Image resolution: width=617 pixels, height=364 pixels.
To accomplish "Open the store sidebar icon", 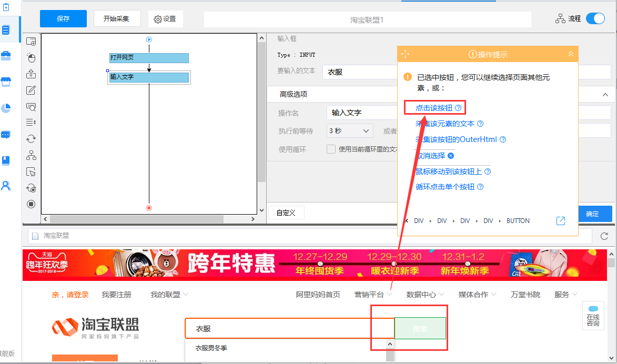I will 6,82.
